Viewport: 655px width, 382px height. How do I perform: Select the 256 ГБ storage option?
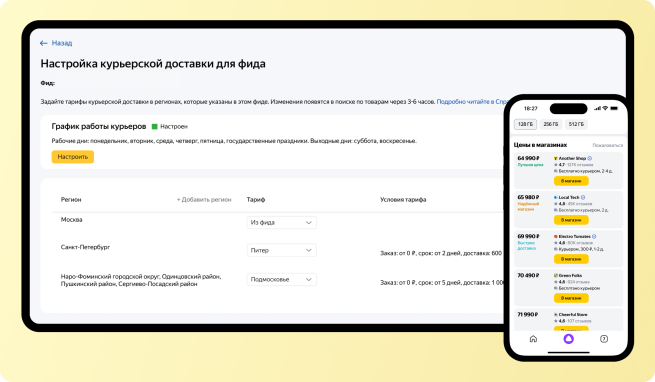click(x=551, y=124)
